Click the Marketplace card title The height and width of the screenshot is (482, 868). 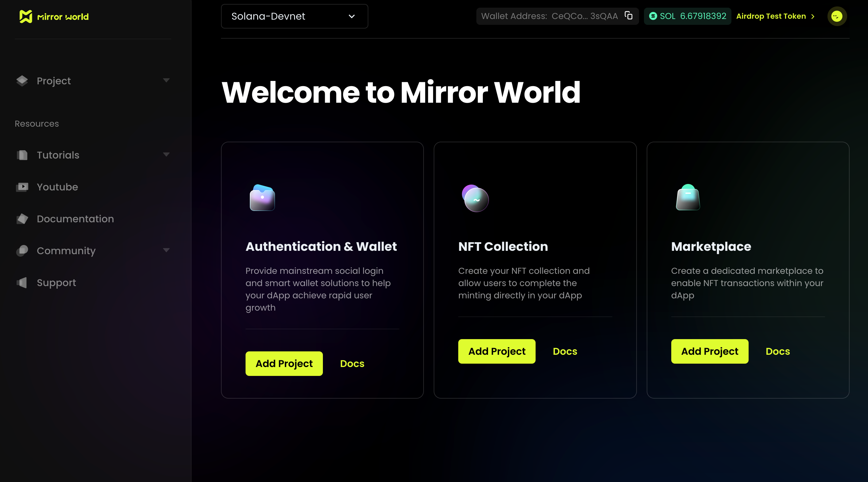point(711,247)
